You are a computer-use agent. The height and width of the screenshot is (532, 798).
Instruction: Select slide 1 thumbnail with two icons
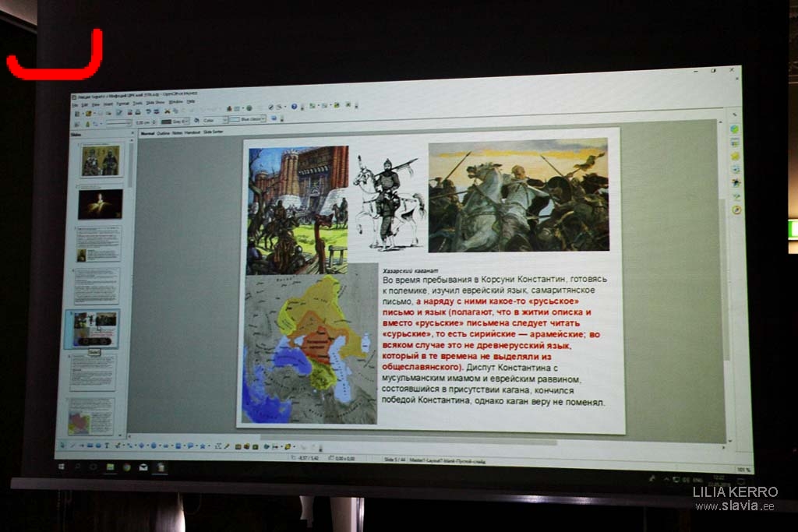(x=101, y=160)
